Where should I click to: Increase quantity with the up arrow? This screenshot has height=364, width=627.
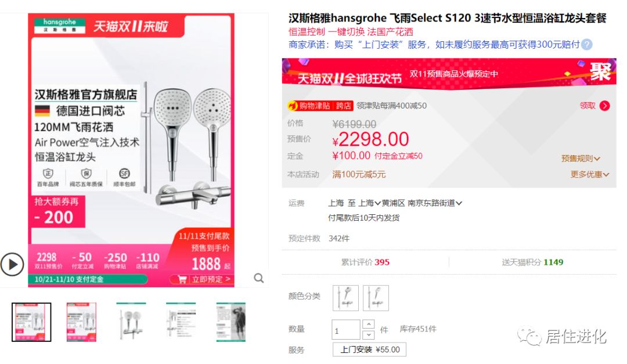pos(368,324)
